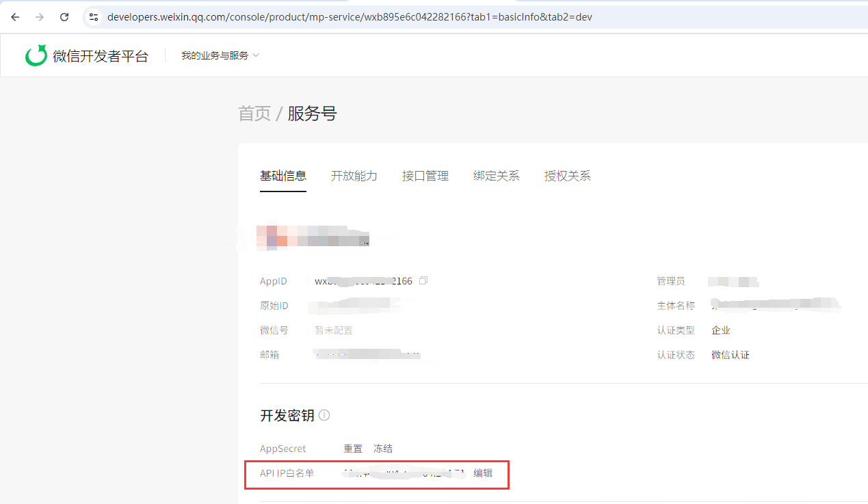868x504 pixels.
Task: Open the site information icon in address bar
Action: coord(94,17)
